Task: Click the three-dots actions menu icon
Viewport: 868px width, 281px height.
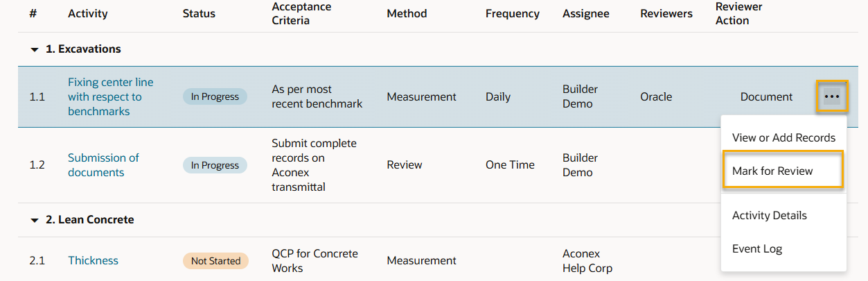Action: pyautogui.click(x=831, y=97)
